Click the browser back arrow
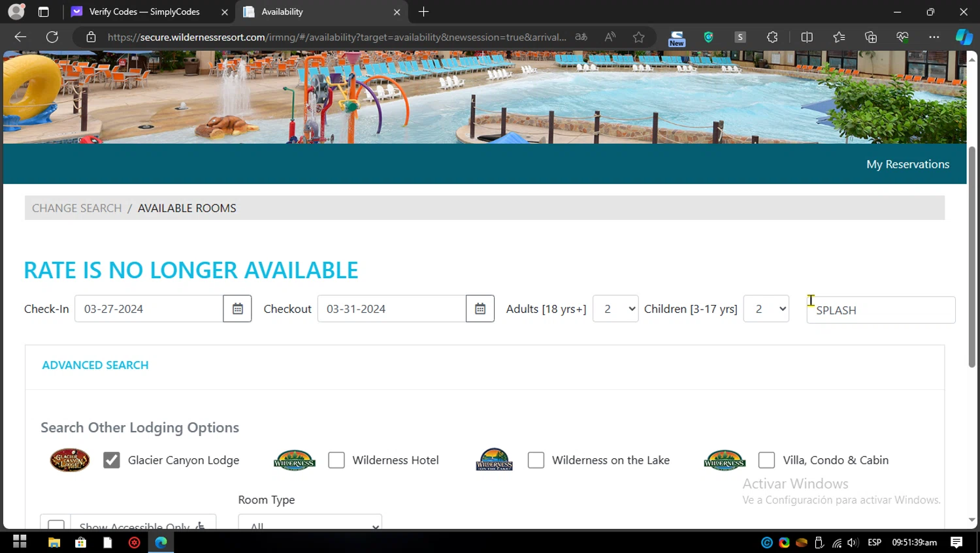Viewport: 980px width, 553px height. (20, 37)
